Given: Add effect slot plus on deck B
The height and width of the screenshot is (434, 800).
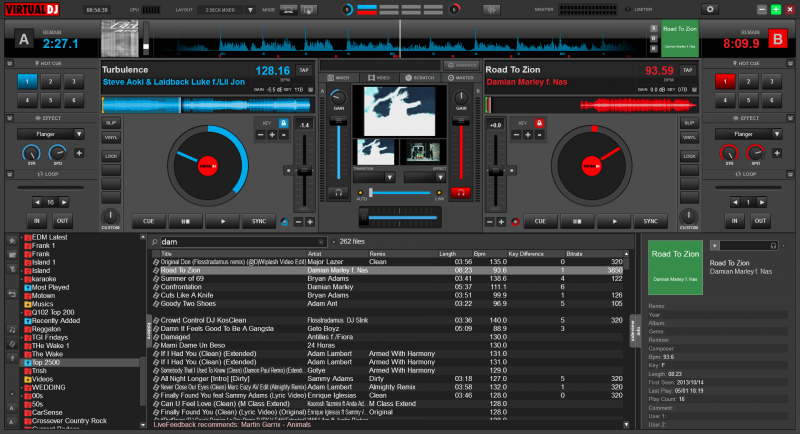Looking at the screenshot, I should (x=777, y=153).
